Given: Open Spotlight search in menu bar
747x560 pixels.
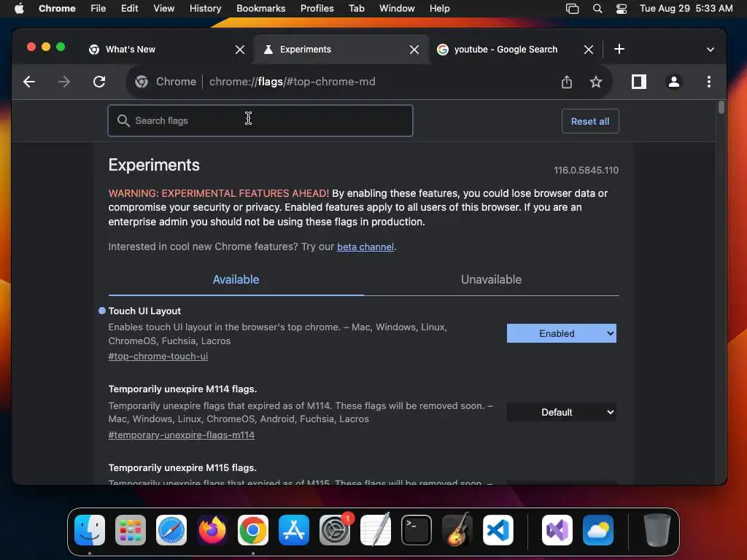Looking at the screenshot, I should click(x=597, y=9).
